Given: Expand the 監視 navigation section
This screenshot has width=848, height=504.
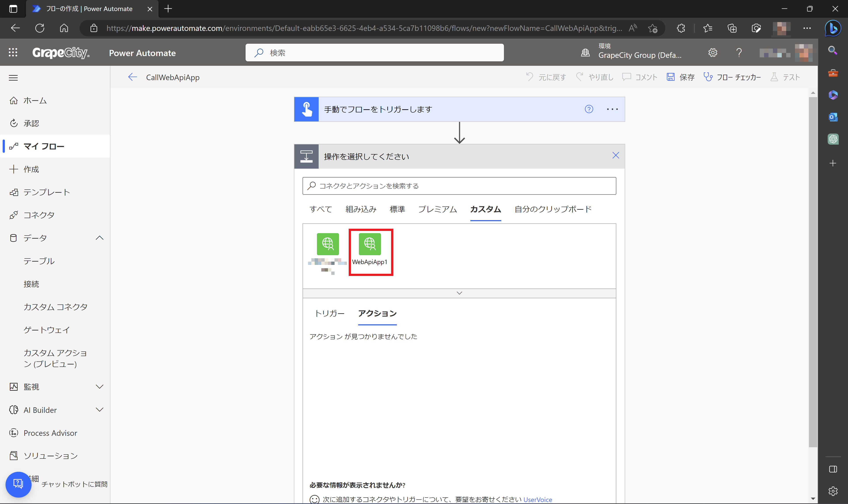Looking at the screenshot, I should (100, 387).
